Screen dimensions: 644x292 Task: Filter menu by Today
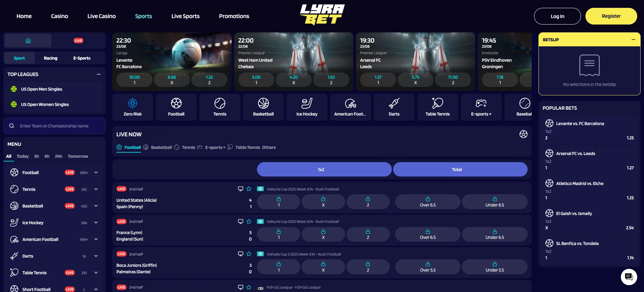click(x=22, y=156)
